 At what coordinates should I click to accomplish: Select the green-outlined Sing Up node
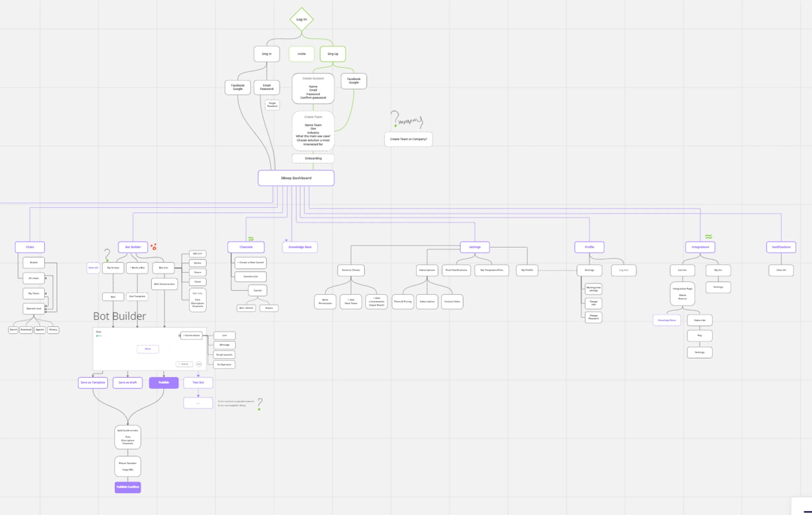(x=333, y=54)
